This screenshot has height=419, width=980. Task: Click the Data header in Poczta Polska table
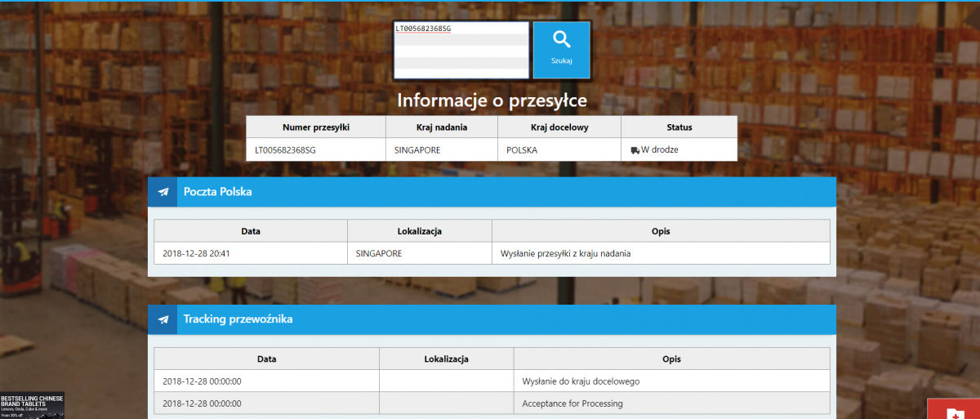[x=251, y=231]
